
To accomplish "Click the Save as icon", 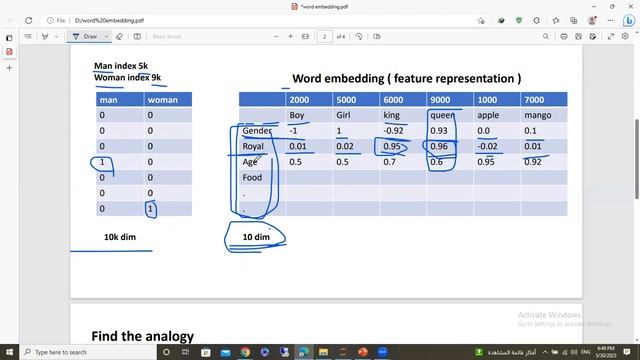I will [593, 36].
